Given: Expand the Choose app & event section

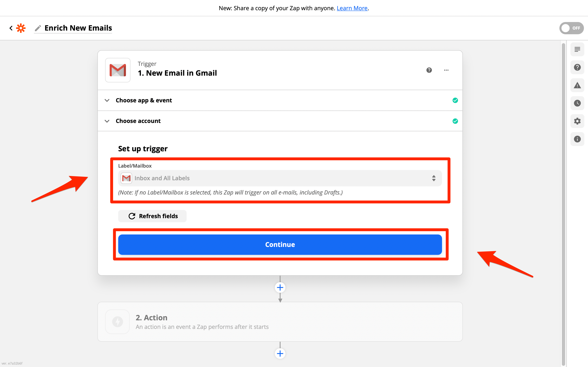Looking at the screenshot, I should [x=144, y=100].
